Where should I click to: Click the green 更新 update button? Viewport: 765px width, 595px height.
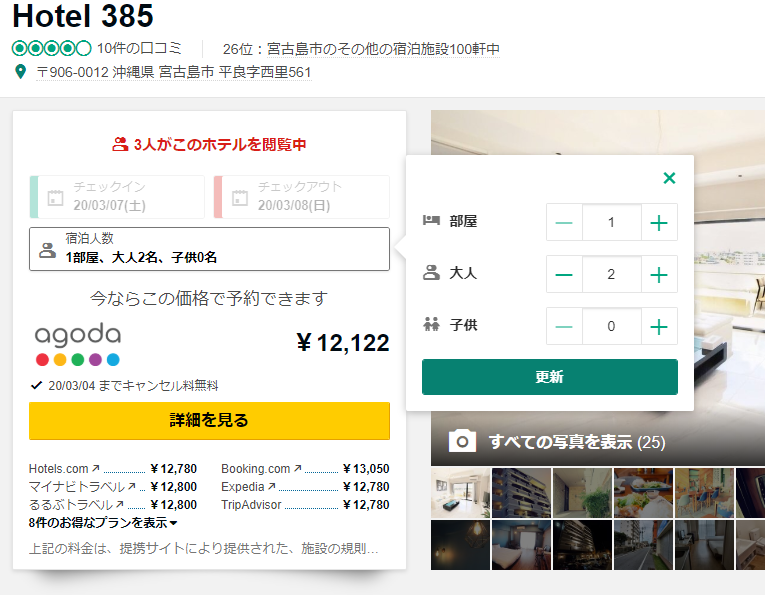[550, 377]
